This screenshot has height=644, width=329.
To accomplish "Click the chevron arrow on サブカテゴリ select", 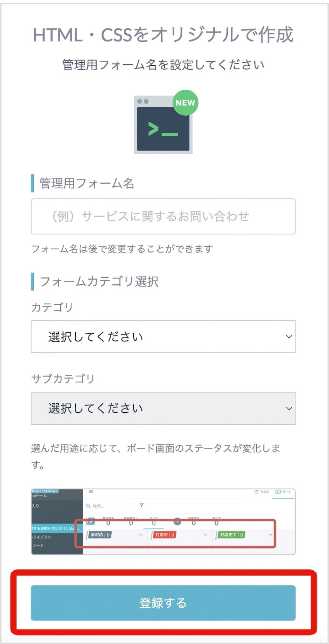I will click(289, 408).
